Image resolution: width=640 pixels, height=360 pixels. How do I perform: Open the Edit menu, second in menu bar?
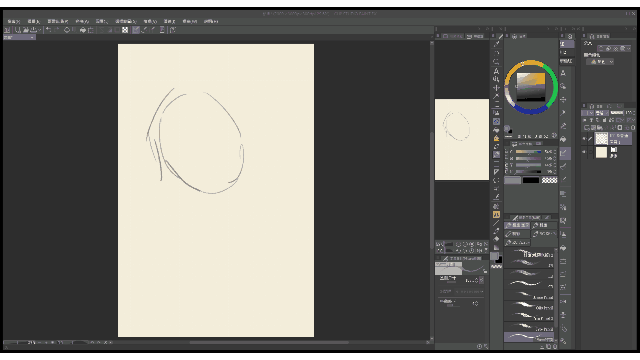tap(33, 21)
